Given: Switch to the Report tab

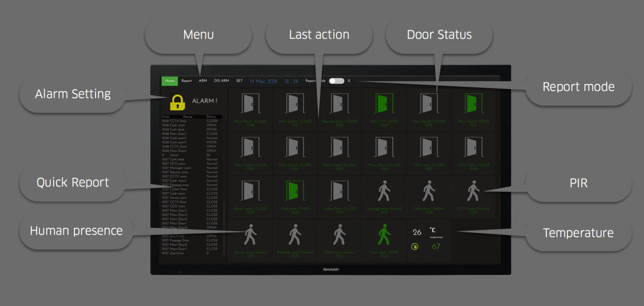Looking at the screenshot, I should (186, 81).
